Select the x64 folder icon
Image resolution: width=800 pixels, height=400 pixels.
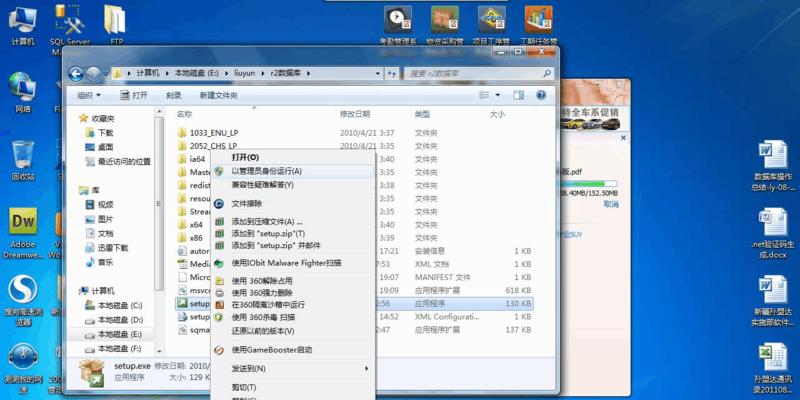pyautogui.click(x=182, y=224)
